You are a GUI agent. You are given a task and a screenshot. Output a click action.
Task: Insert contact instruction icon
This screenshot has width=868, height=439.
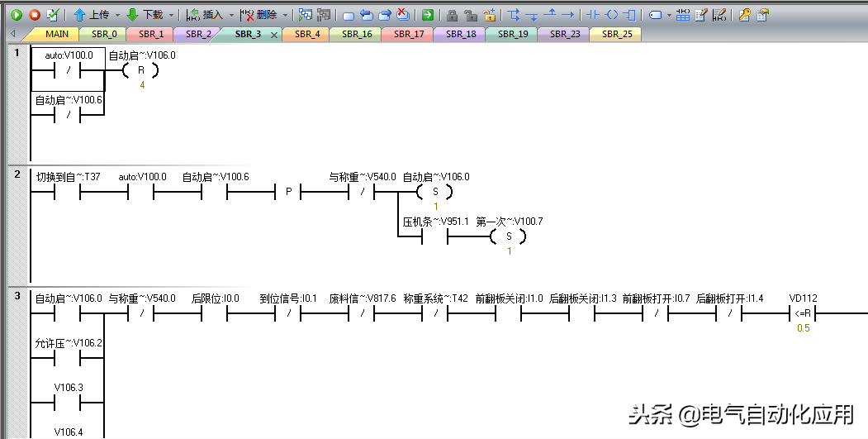593,15
